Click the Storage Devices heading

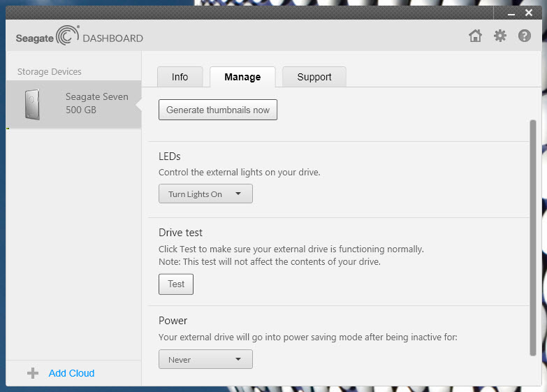pyautogui.click(x=49, y=71)
